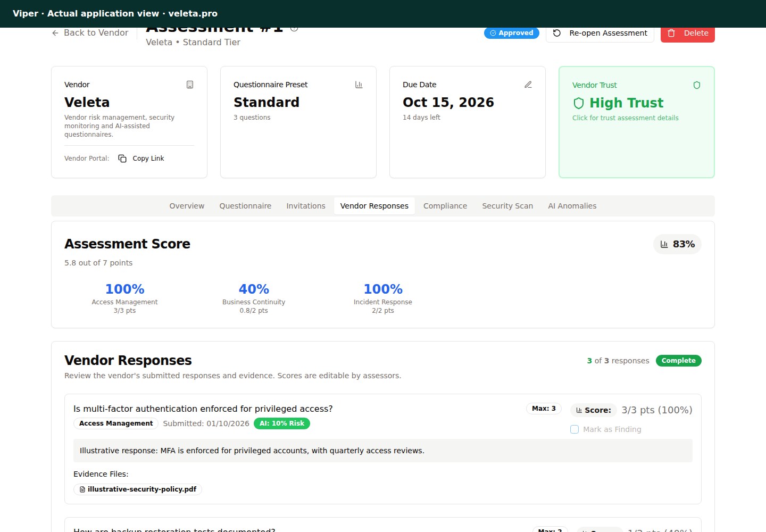Click the shield icon beside High Trust
Viewport: 766px width, 532px height.
coord(579,103)
